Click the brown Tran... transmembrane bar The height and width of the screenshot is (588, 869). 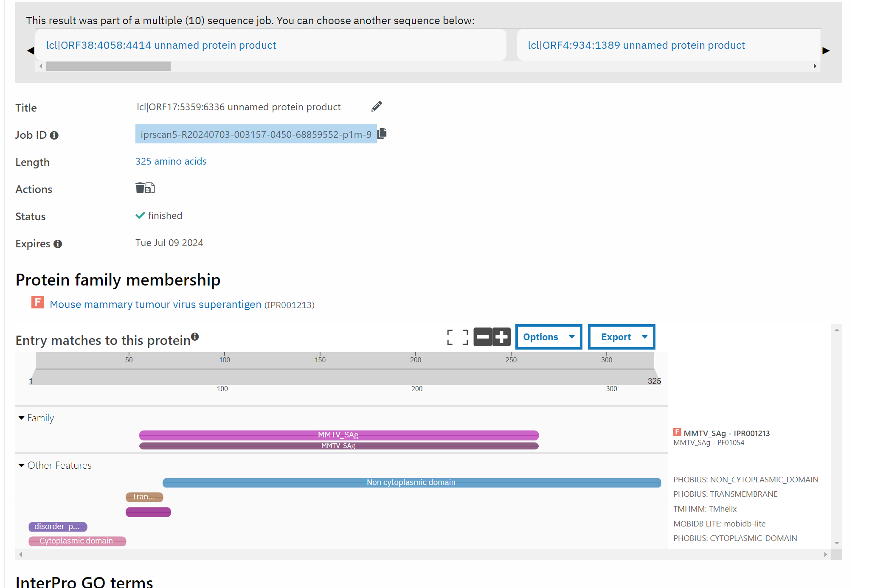point(144,497)
